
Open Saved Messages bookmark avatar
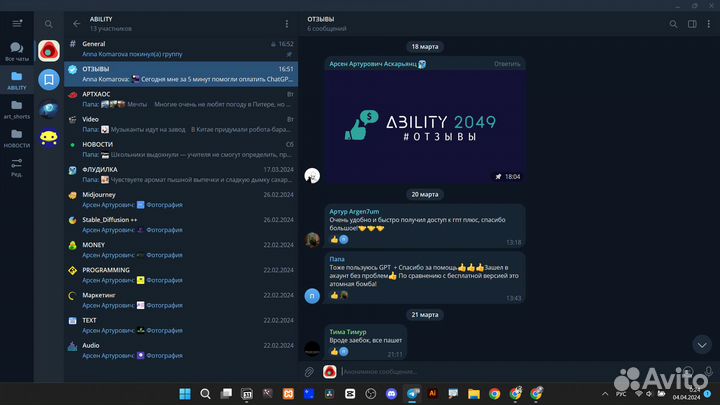(x=49, y=80)
